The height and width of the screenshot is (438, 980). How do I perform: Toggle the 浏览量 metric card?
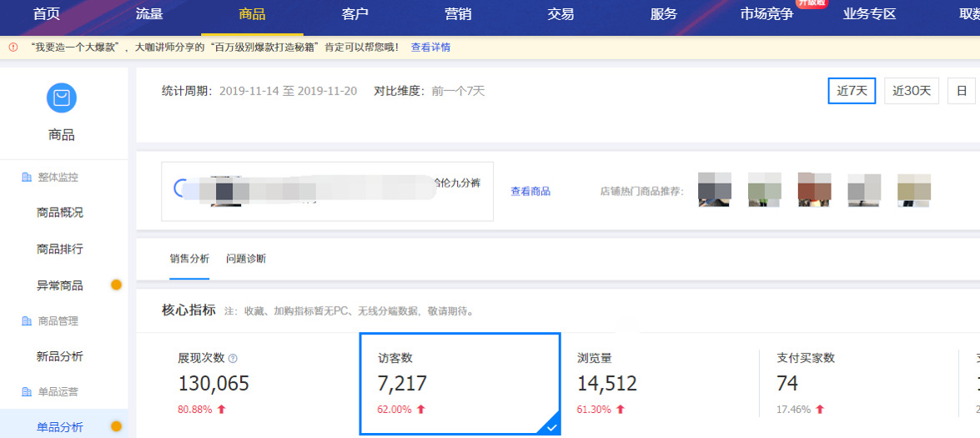(x=659, y=384)
